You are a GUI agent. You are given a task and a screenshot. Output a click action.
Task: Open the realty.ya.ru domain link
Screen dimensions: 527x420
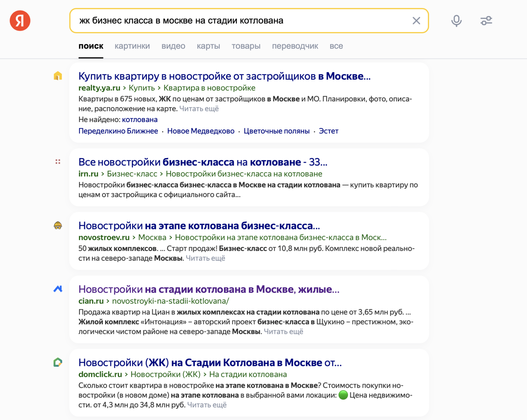[99, 88]
